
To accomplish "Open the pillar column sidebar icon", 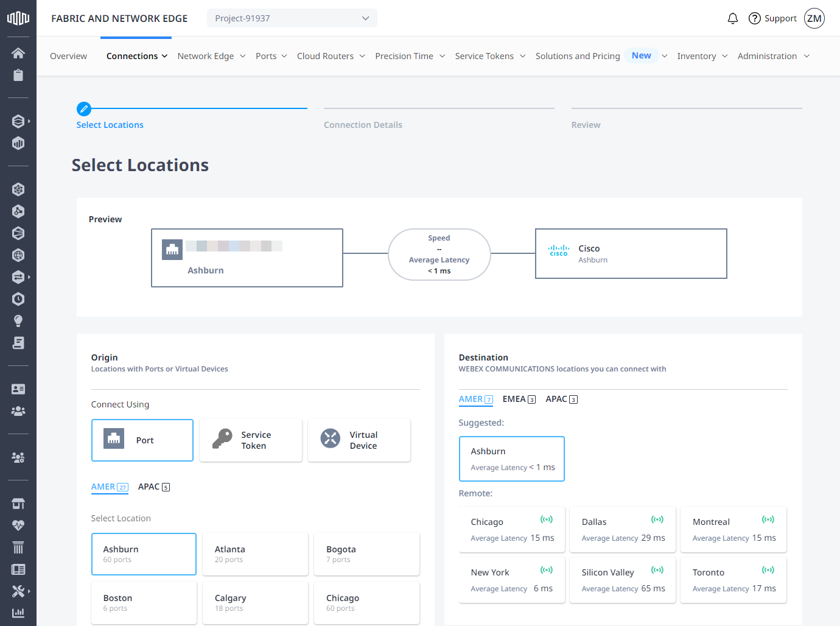I will click(18, 547).
